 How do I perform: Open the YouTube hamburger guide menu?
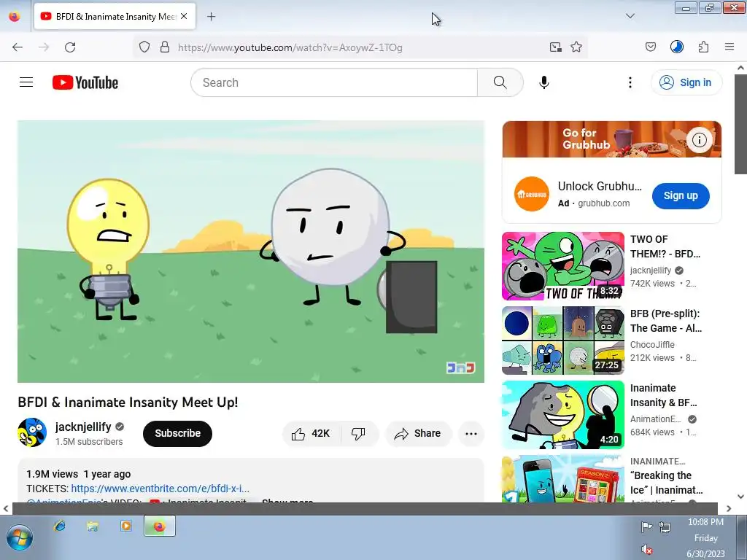point(26,82)
